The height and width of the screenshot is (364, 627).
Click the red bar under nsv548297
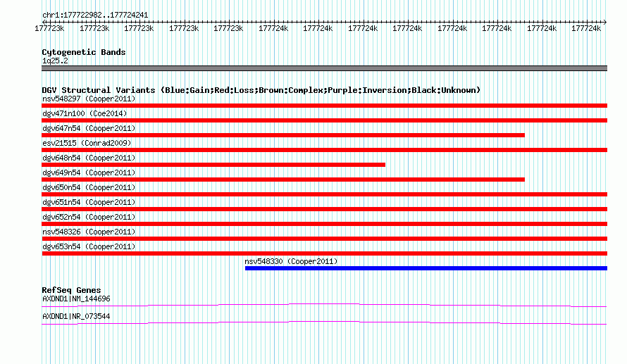pos(324,106)
